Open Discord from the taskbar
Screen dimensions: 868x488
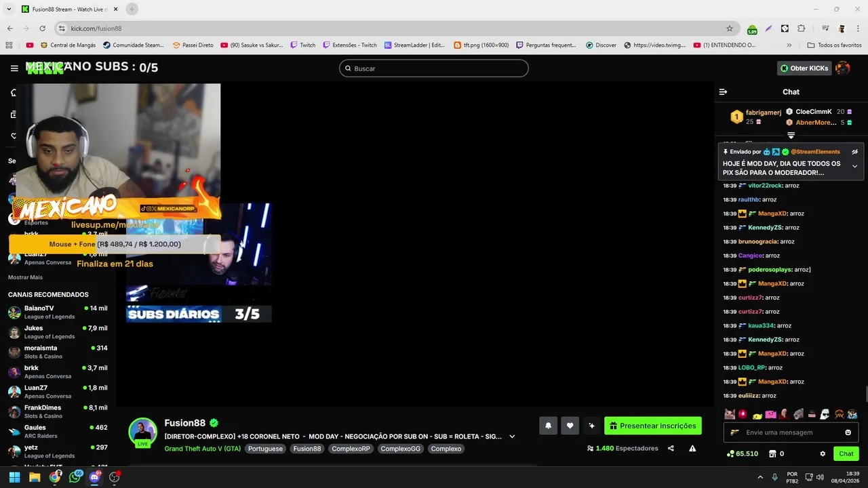coord(95,477)
